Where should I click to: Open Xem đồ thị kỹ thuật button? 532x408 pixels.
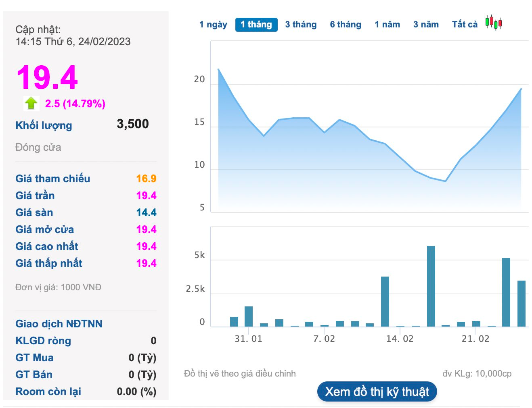(377, 391)
